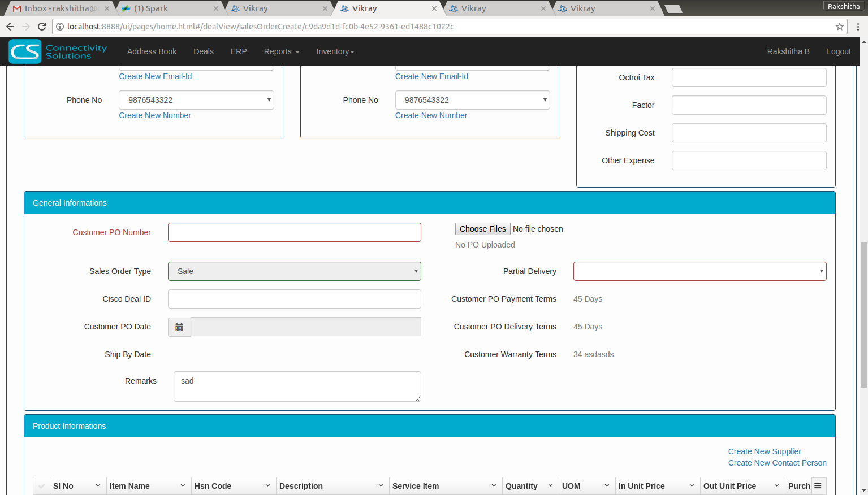The height and width of the screenshot is (495, 868).
Task: Open the Partial Delivery dropdown
Action: (699, 271)
